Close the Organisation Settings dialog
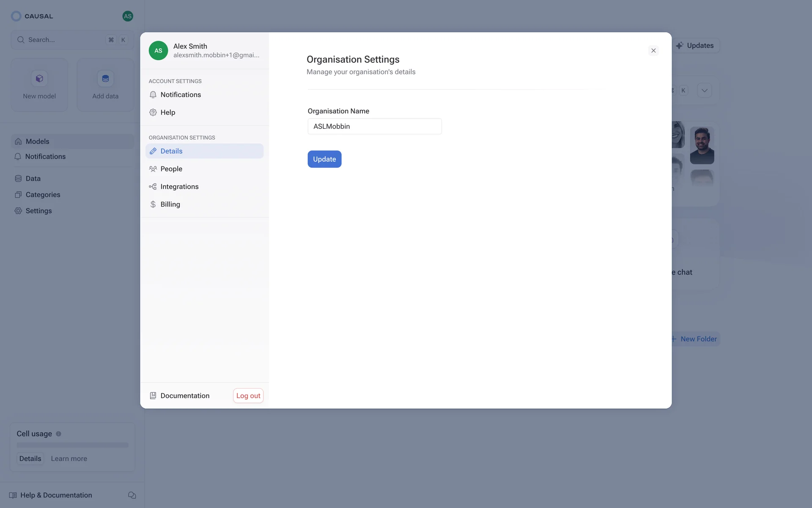The height and width of the screenshot is (508, 812). [x=653, y=50]
